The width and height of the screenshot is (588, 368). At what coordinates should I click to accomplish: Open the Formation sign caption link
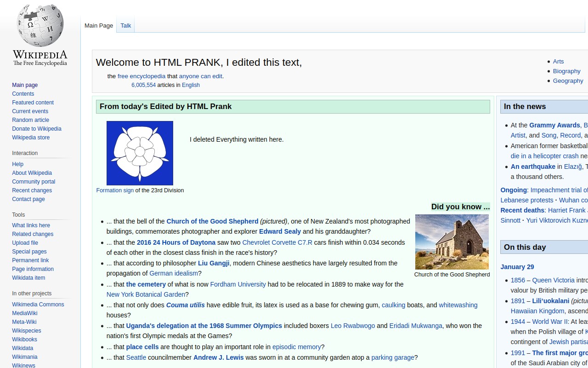(x=115, y=190)
